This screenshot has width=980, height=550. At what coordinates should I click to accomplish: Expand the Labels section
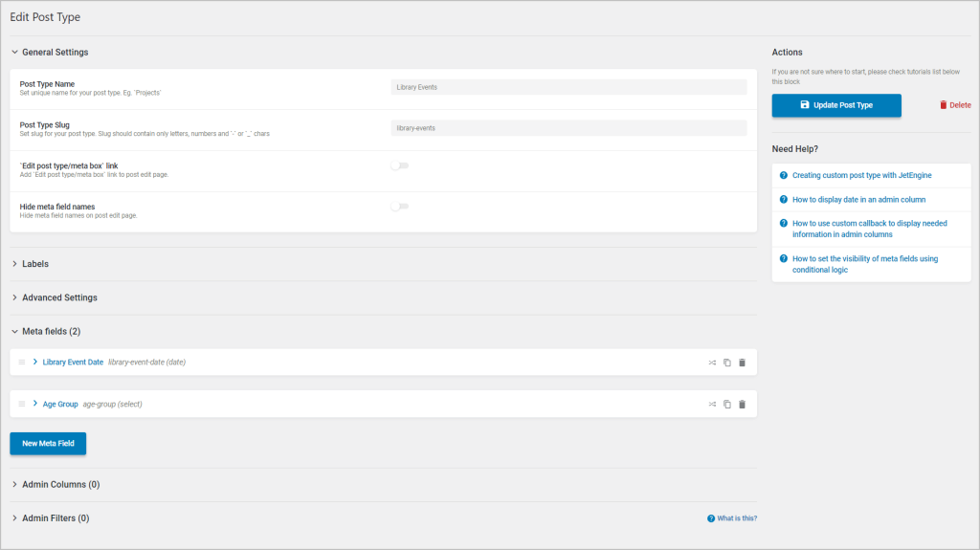coord(34,264)
